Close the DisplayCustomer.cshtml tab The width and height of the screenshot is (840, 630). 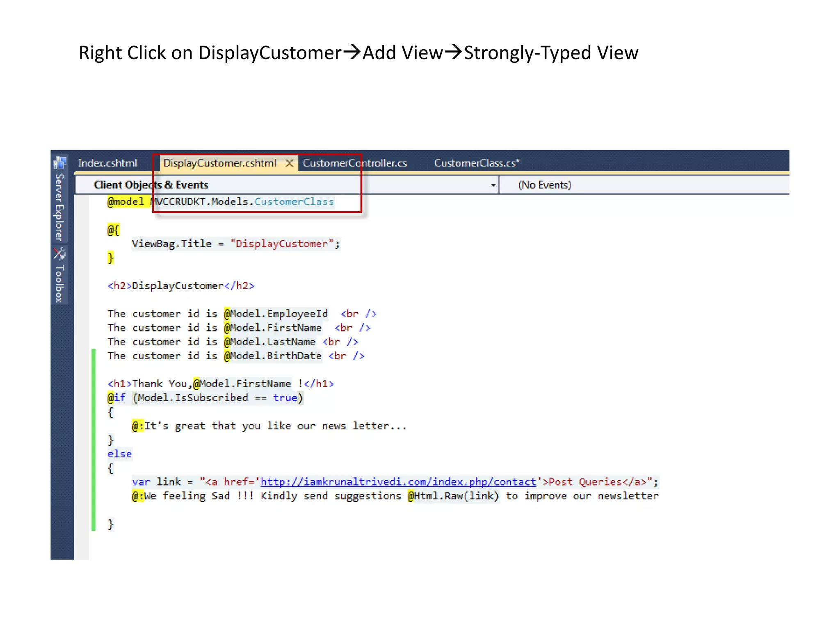(x=289, y=163)
